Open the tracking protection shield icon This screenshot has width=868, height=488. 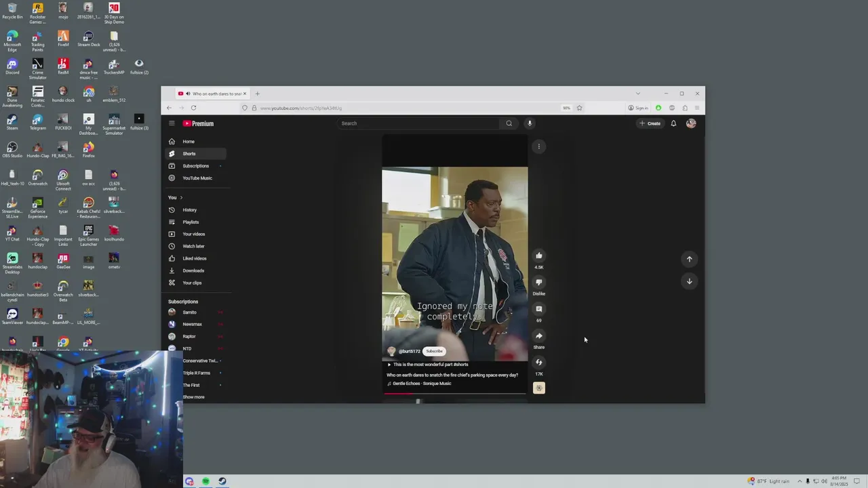click(245, 108)
